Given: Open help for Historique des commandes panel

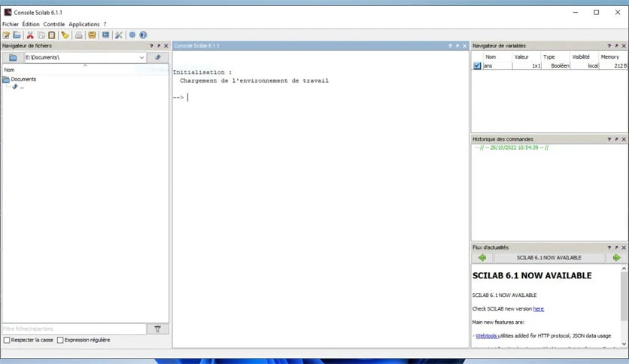Looking at the screenshot, I should click(609, 139).
